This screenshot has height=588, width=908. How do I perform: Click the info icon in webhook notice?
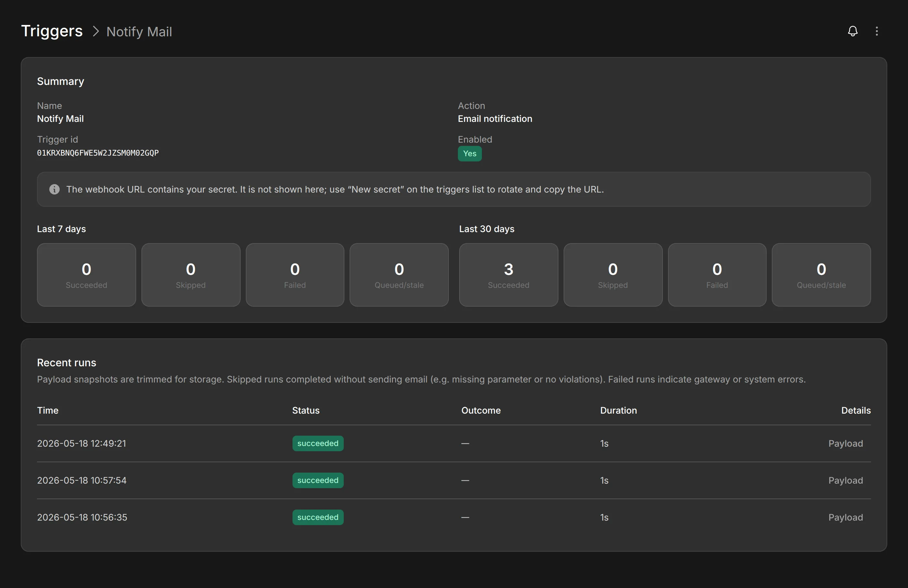(54, 190)
